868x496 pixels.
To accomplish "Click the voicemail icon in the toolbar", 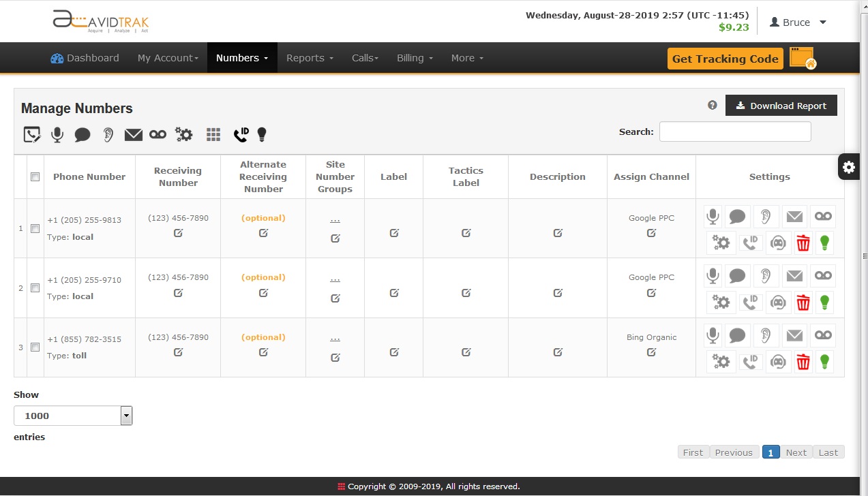I will pos(158,134).
